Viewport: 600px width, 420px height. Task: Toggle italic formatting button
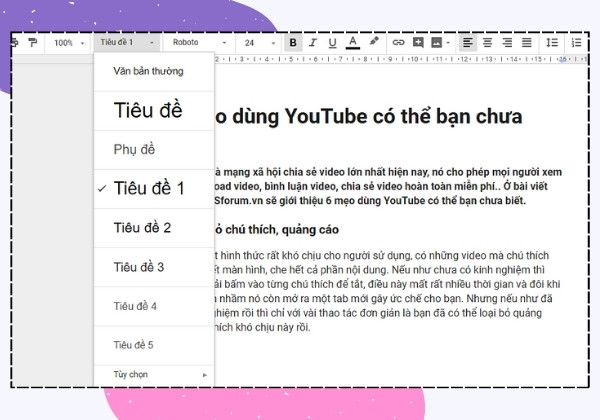(313, 42)
